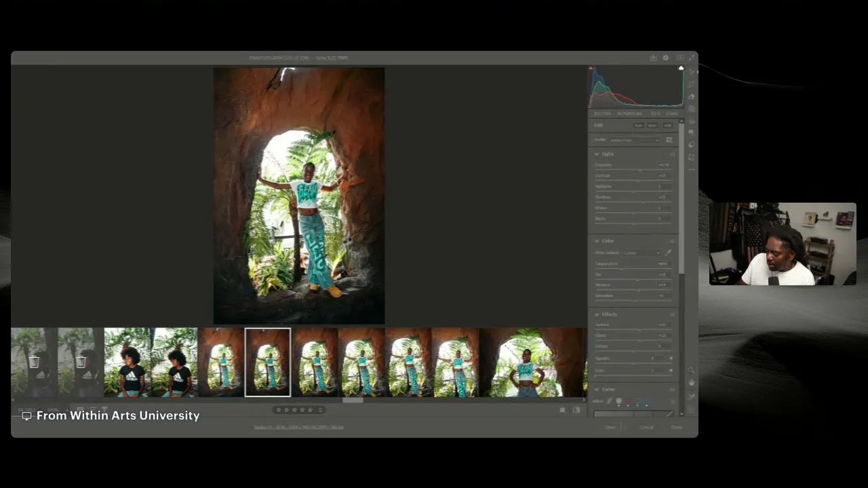Toggle Effects panel visibility eye

pos(673,314)
